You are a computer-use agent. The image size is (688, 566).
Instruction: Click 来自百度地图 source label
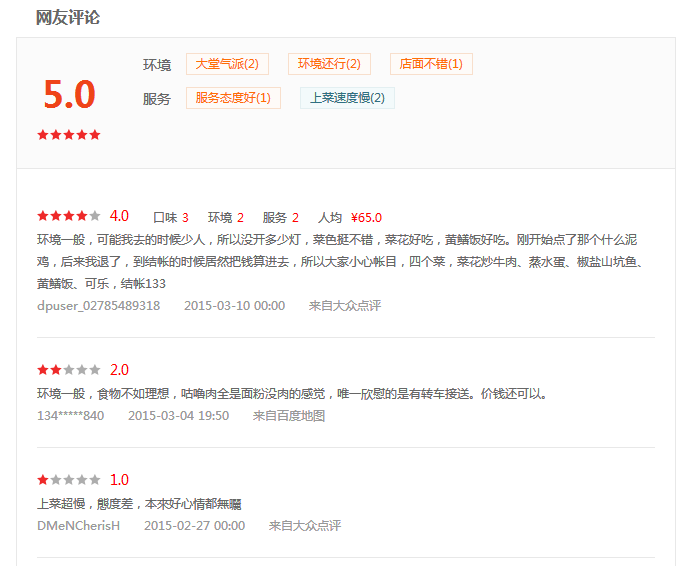289,416
